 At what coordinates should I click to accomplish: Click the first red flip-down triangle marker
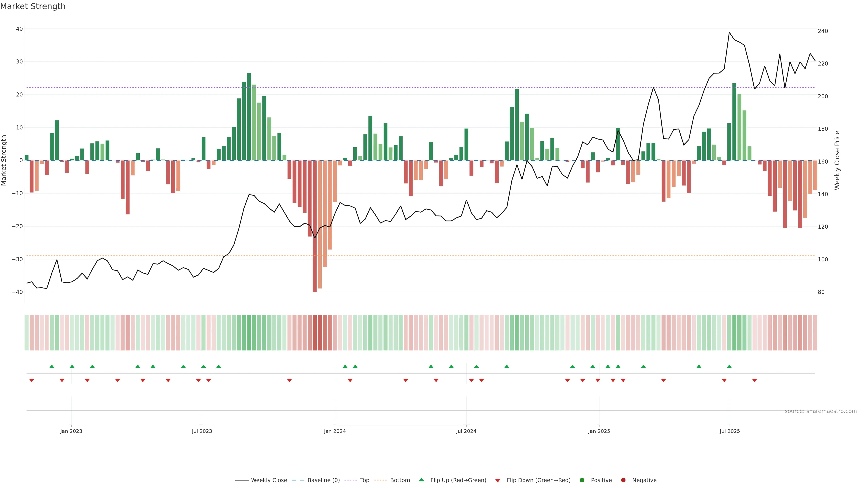(x=32, y=380)
